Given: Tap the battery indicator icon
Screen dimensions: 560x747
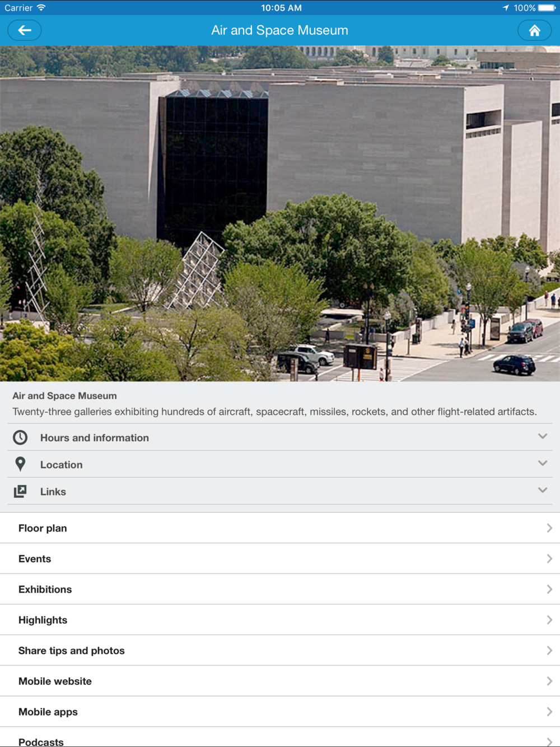Looking at the screenshot, I should [x=547, y=8].
